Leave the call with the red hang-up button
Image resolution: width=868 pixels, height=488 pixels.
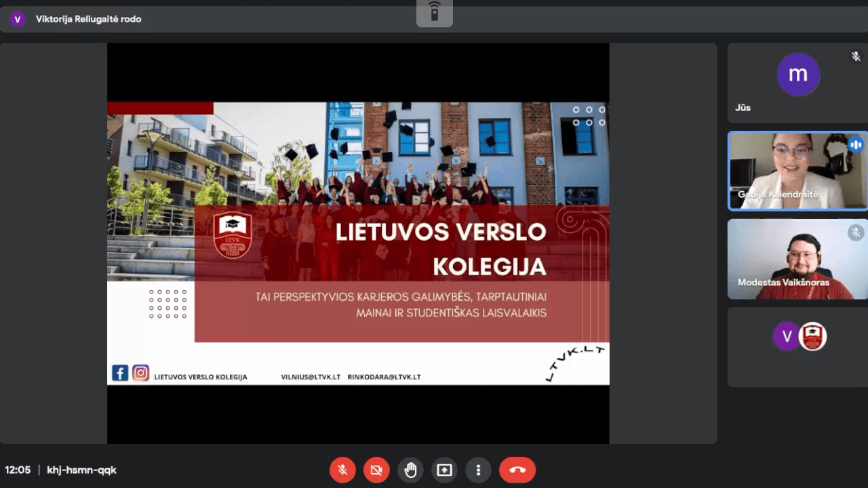(x=517, y=470)
